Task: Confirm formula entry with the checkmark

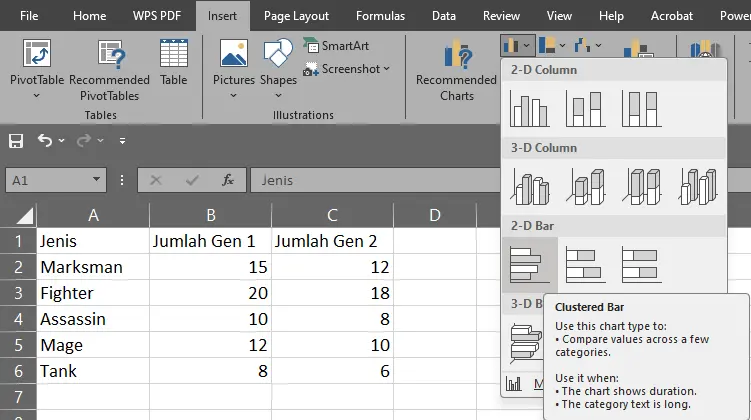Action: 192,181
